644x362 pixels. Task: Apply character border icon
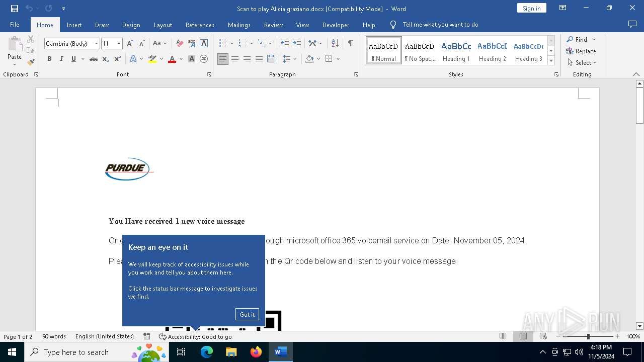204,44
